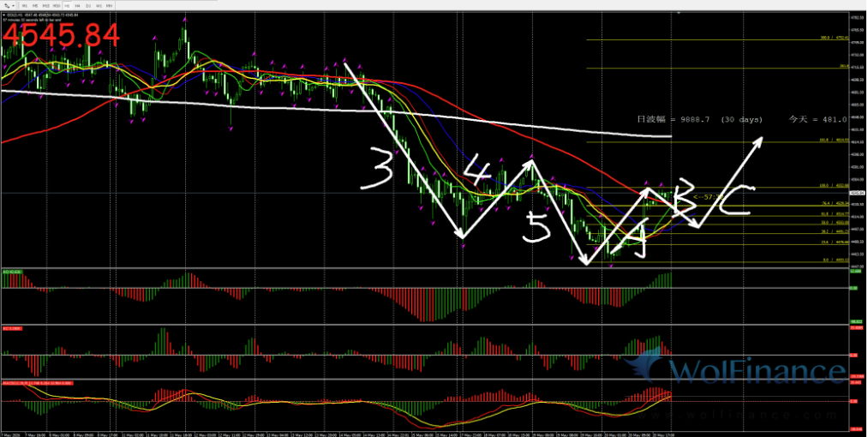The height and width of the screenshot is (437, 868).
Task: Toggle the active H1 timeframe button
Action: (67, 5)
